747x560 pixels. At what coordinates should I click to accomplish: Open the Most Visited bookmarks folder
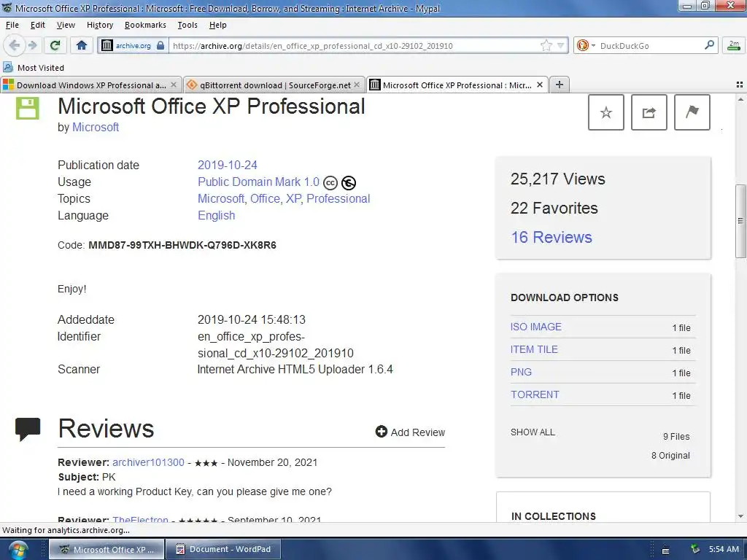[34, 68]
